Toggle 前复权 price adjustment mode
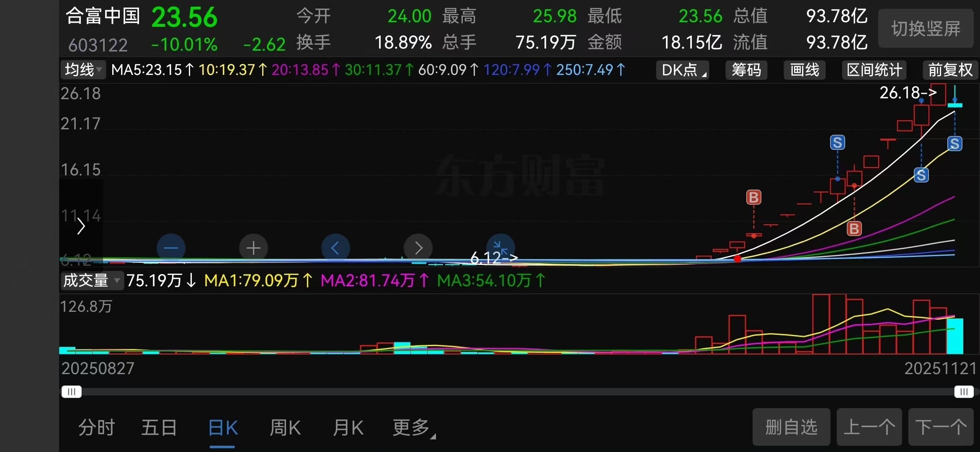980x452 pixels. pos(950,70)
